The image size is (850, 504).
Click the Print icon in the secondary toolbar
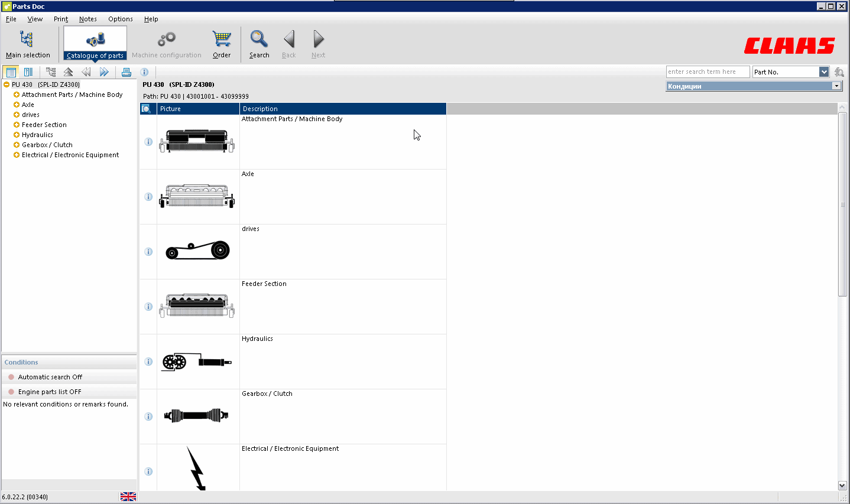point(126,71)
